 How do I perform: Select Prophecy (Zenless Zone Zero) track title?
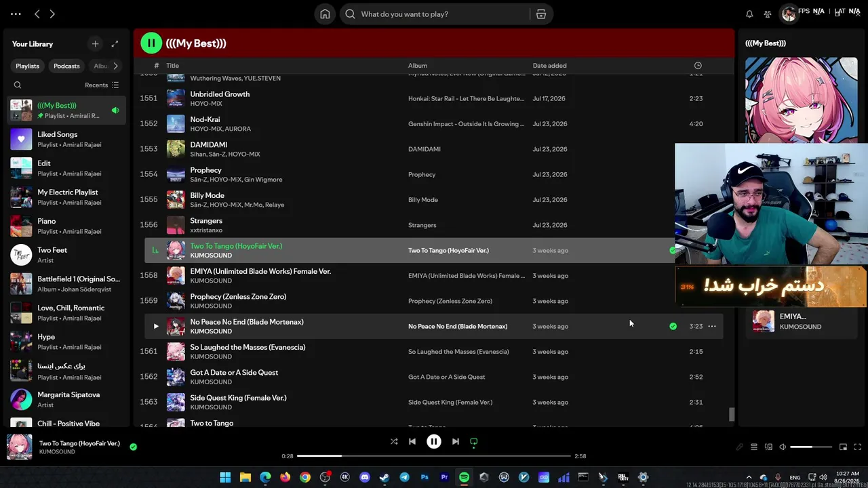[238, 297]
